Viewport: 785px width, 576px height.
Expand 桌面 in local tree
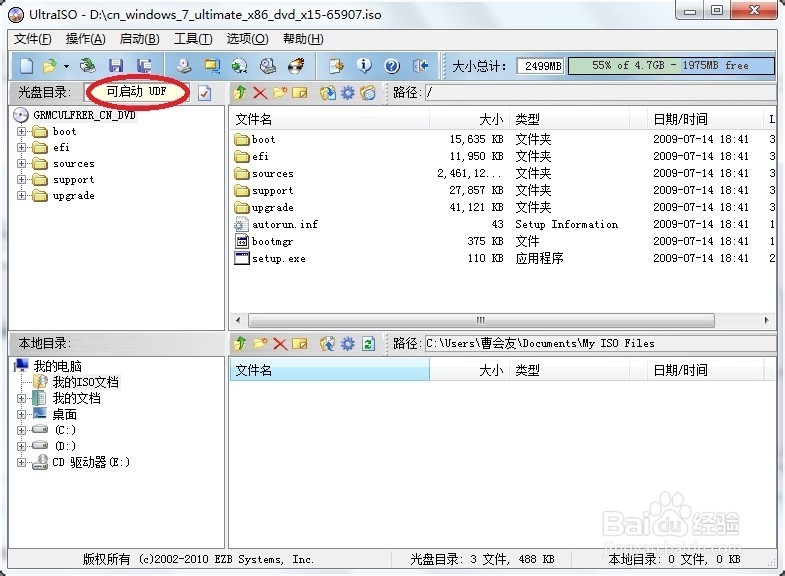[x=21, y=414]
